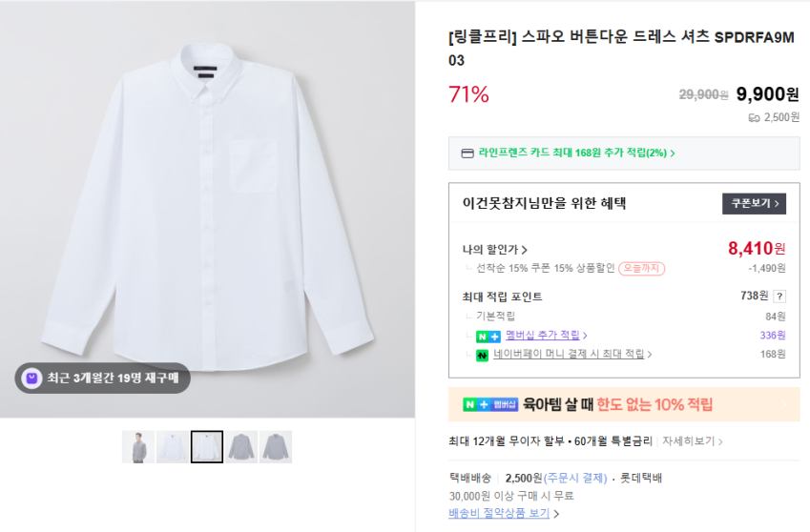The width and height of the screenshot is (810, 532).
Task: Click the N+ 멤버십 badge in 육아템 banner
Action: pyautogui.click(x=490, y=404)
